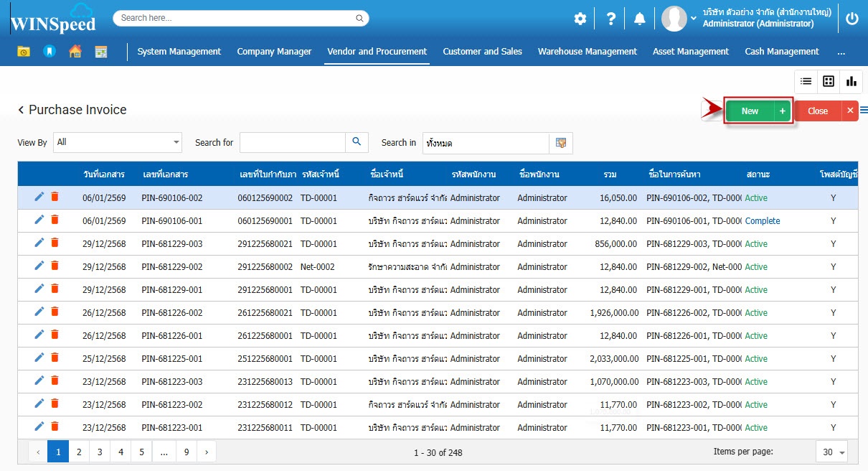Edit invoice PIN-690106-002 with pencil icon
This screenshot has width=868, height=471.
pyautogui.click(x=39, y=197)
